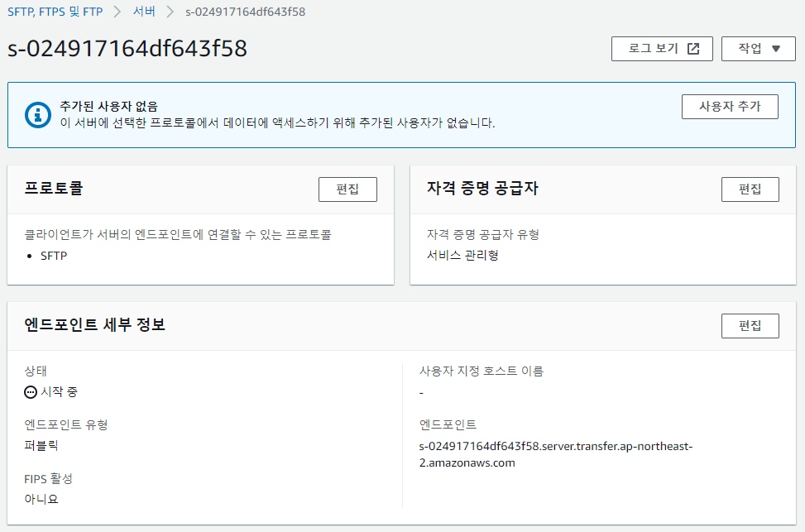Click the 시작 중 status text

click(59, 392)
